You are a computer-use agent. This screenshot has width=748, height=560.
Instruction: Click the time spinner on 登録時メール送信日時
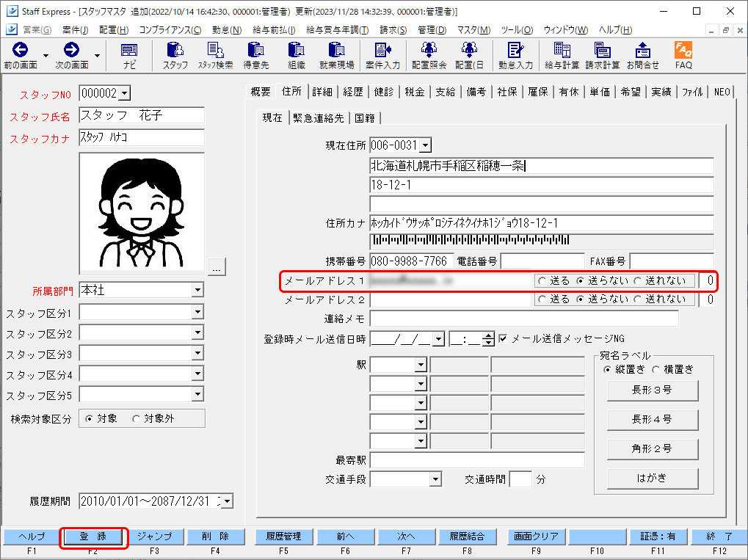click(x=487, y=340)
